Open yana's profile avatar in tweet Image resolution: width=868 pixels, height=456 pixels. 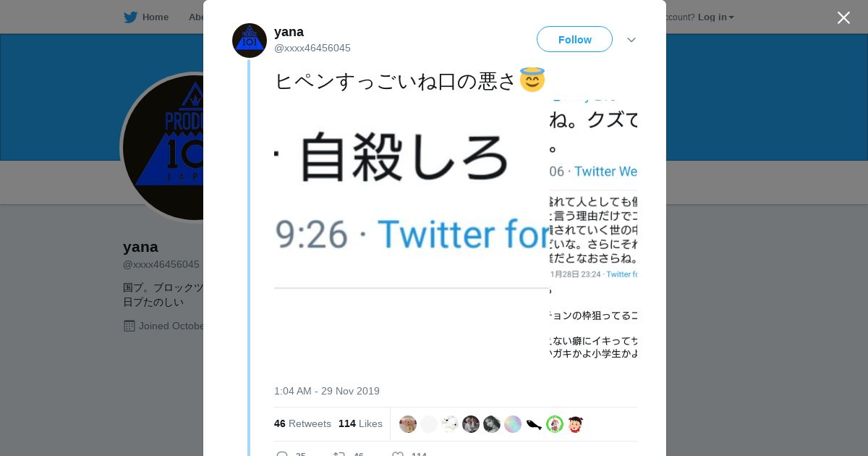pyautogui.click(x=250, y=41)
